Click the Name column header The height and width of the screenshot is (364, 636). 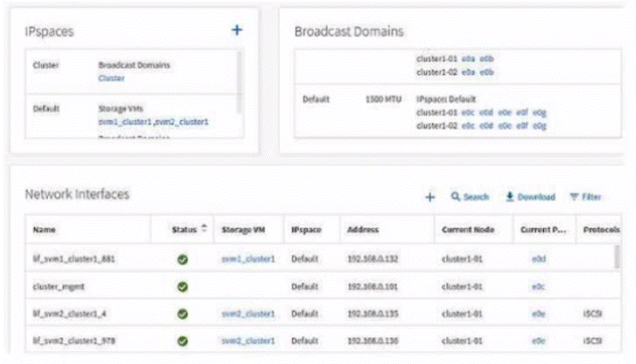(44, 230)
